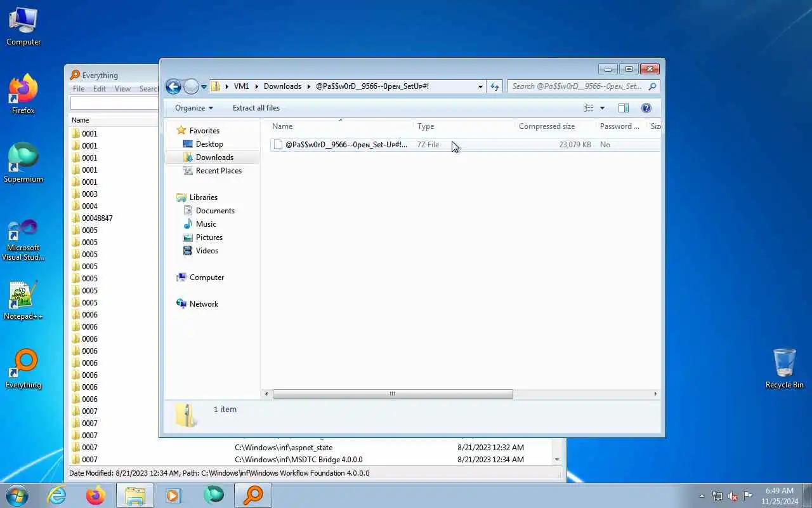812x508 pixels.
Task: Click the volume icon in the system tray
Action: tap(733, 496)
